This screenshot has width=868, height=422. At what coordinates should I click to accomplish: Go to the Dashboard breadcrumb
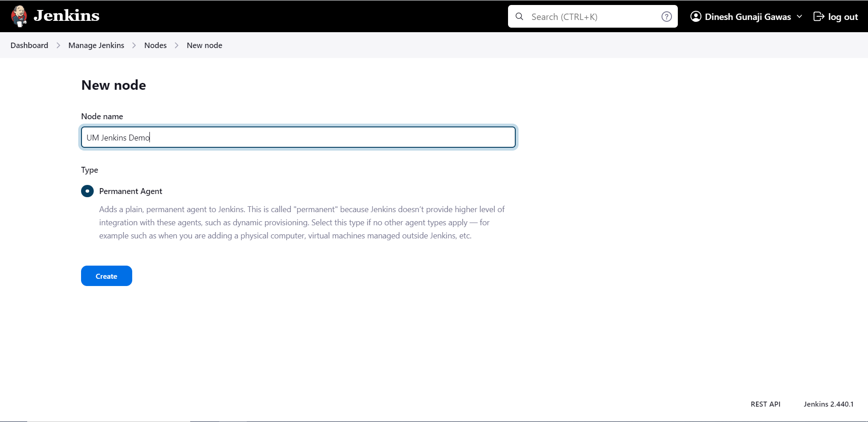coord(29,45)
